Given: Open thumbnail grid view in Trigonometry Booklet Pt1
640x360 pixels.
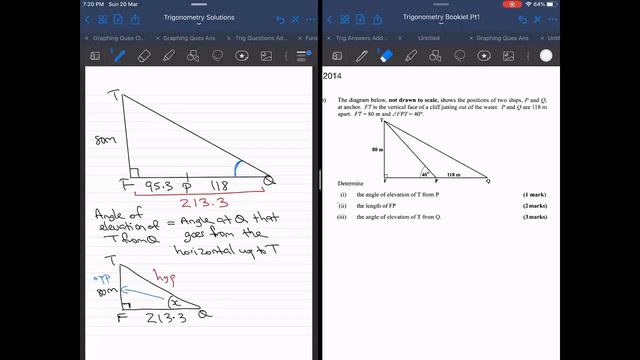Looking at the screenshot, I should 345,20.
